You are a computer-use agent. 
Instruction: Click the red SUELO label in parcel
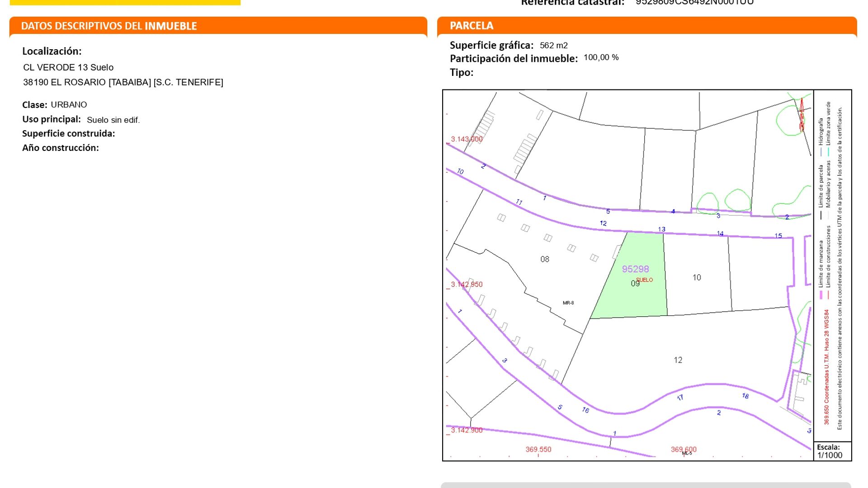pyautogui.click(x=645, y=280)
